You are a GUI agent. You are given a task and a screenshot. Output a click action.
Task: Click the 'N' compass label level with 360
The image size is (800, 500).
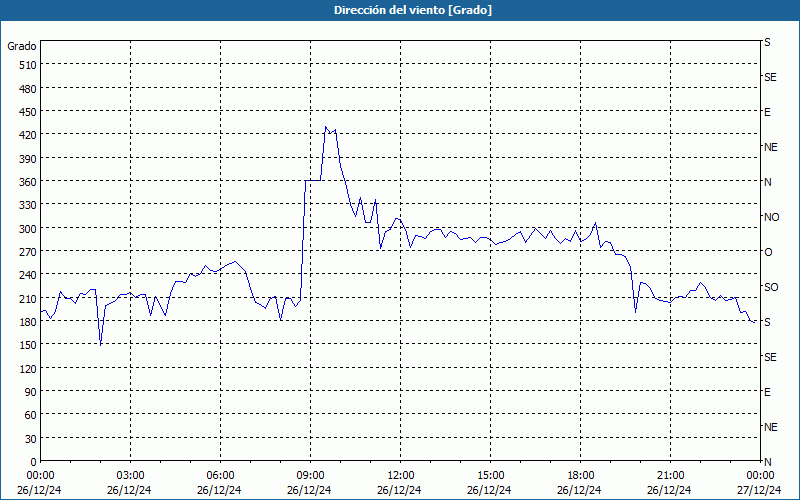click(x=768, y=182)
